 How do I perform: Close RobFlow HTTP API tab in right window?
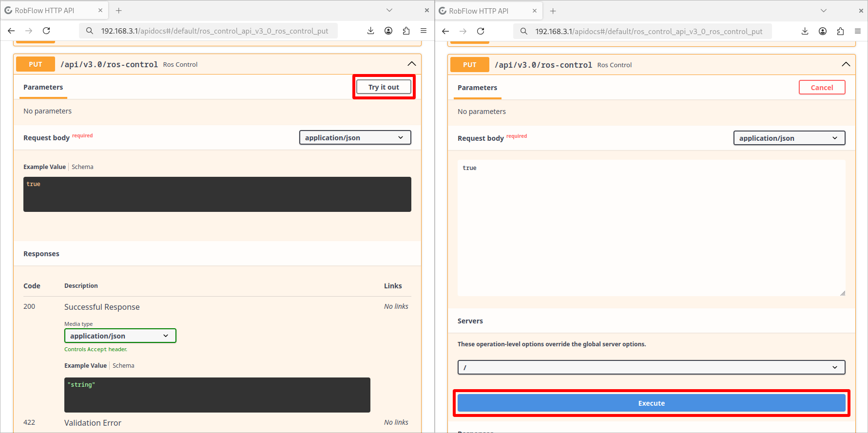click(x=535, y=11)
